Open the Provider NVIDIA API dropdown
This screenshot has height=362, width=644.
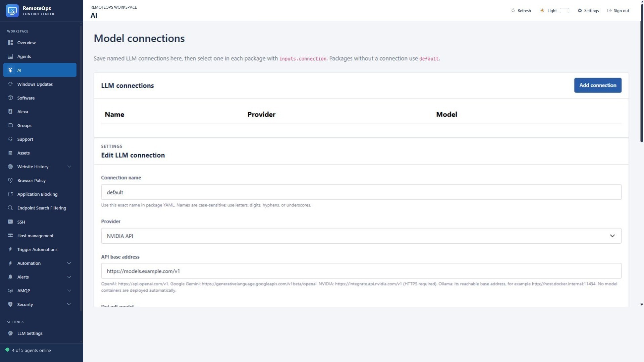(x=361, y=236)
